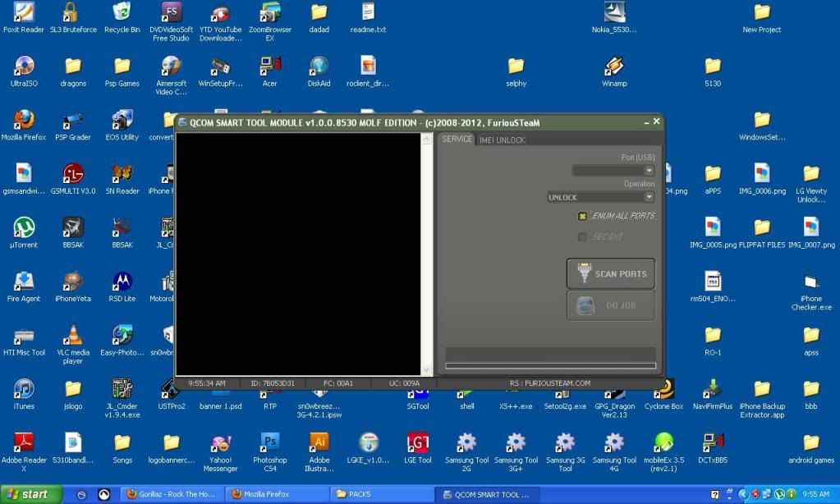
Task: Launch VLC media player icon
Action: (73, 335)
